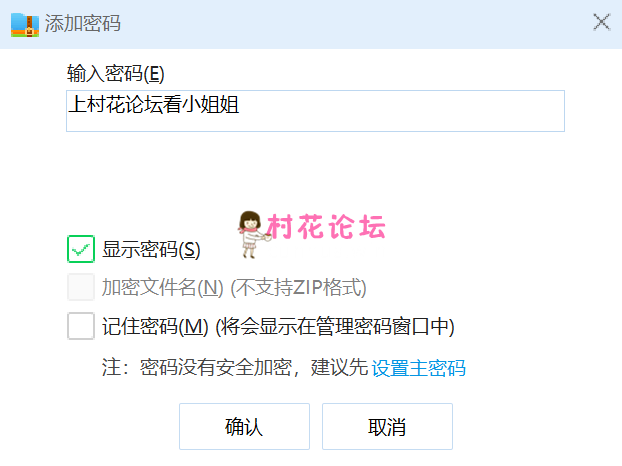Click the cartoon girl watermark image

click(252, 234)
